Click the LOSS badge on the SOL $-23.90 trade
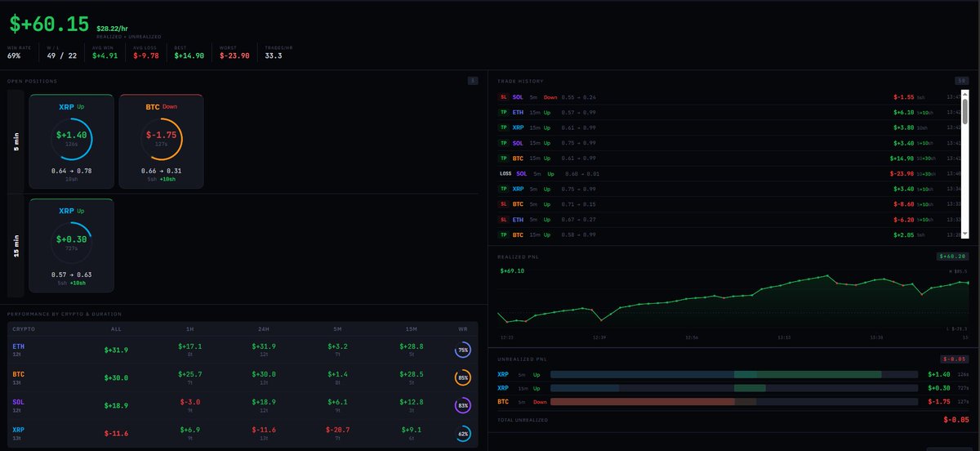Screen dimensions: 980x451 click(x=505, y=173)
